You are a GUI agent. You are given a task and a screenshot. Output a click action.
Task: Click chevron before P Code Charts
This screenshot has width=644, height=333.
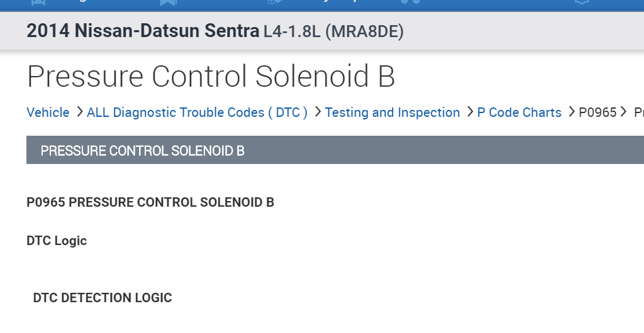(x=470, y=112)
